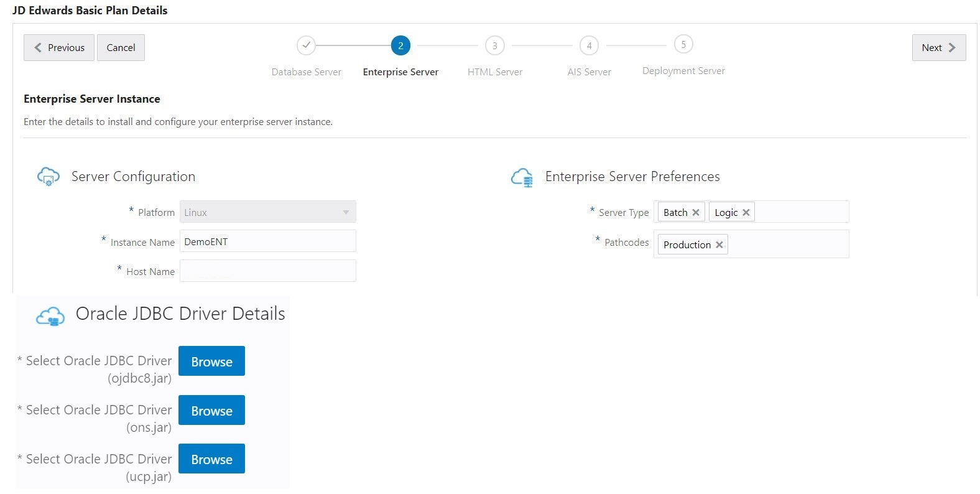The image size is (980, 494).
Task: Click the empty area of Server Type box
Action: [x=802, y=212]
